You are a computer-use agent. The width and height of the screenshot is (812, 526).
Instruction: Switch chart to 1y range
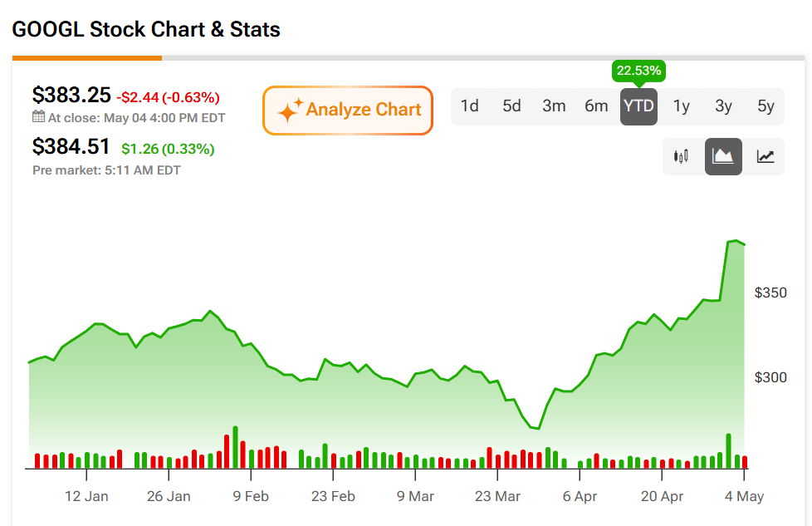pyautogui.click(x=681, y=106)
